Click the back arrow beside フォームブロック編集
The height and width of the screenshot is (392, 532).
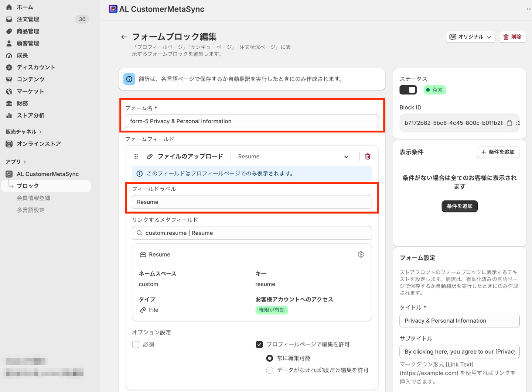click(x=124, y=37)
